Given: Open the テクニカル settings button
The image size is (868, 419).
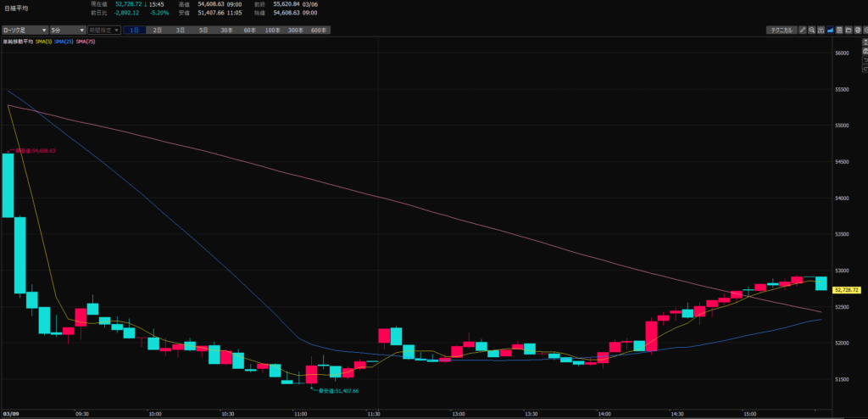Looking at the screenshot, I should (x=780, y=30).
